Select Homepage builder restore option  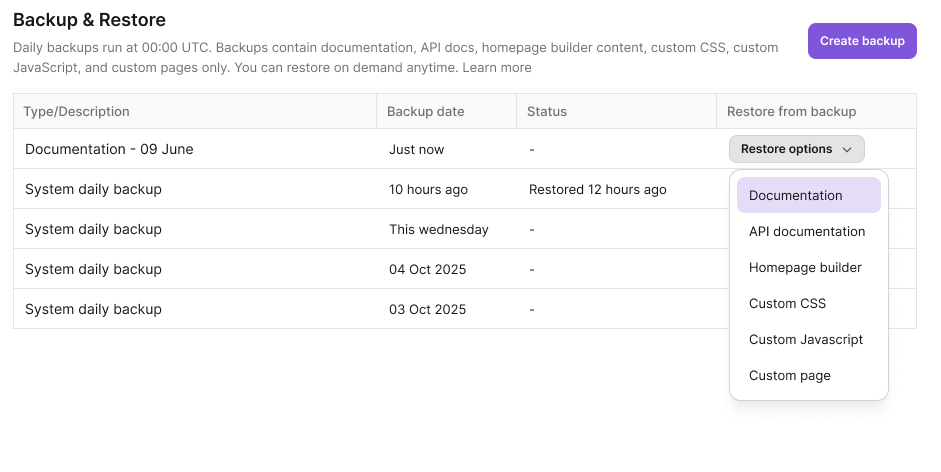point(808,267)
